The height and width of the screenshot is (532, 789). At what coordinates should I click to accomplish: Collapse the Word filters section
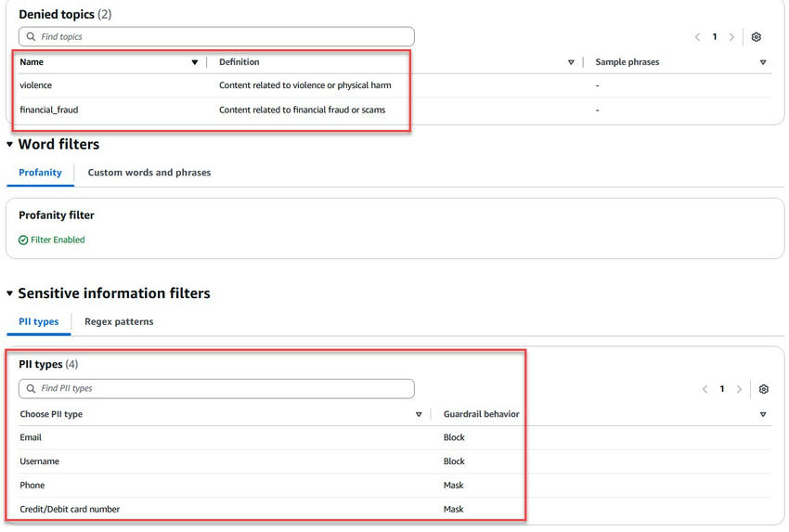(10, 145)
